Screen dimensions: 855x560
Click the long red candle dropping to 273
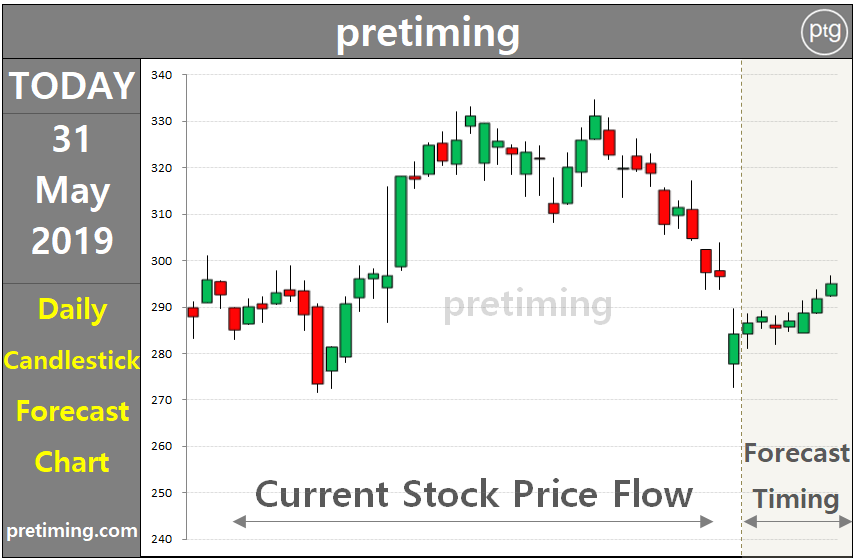pyautogui.click(x=317, y=345)
